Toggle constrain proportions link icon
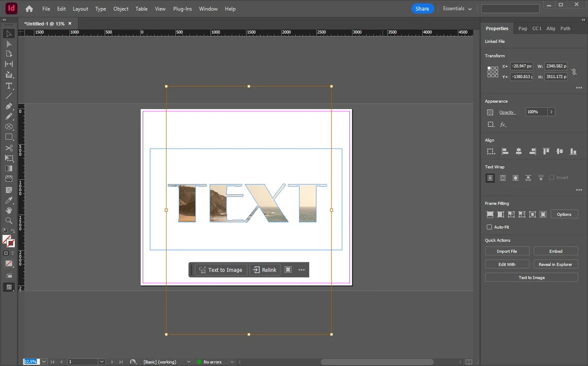This screenshot has width=588, height=366. click(x=574, y=71)
